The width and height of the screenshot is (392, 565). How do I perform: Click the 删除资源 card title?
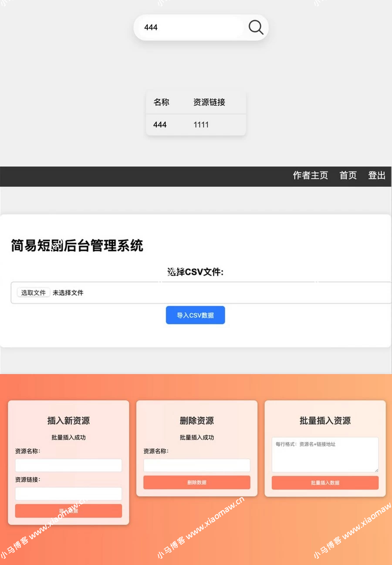coord(197,421)
